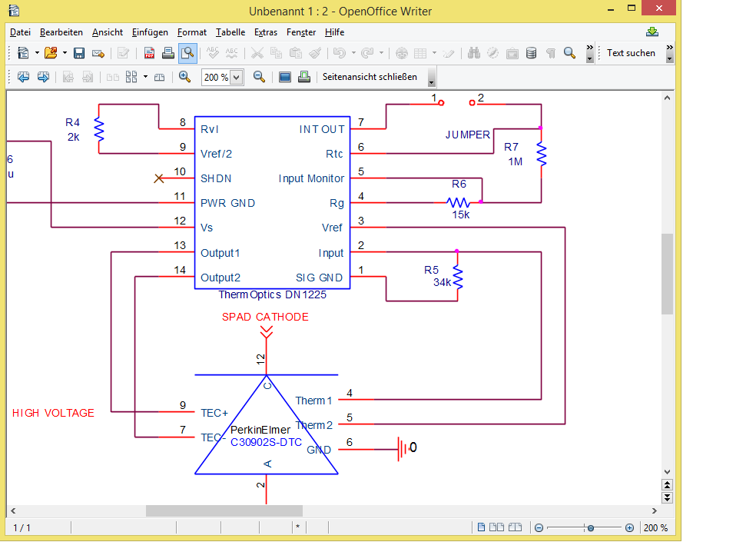Switch to book view layout

(x=516, y=528)
